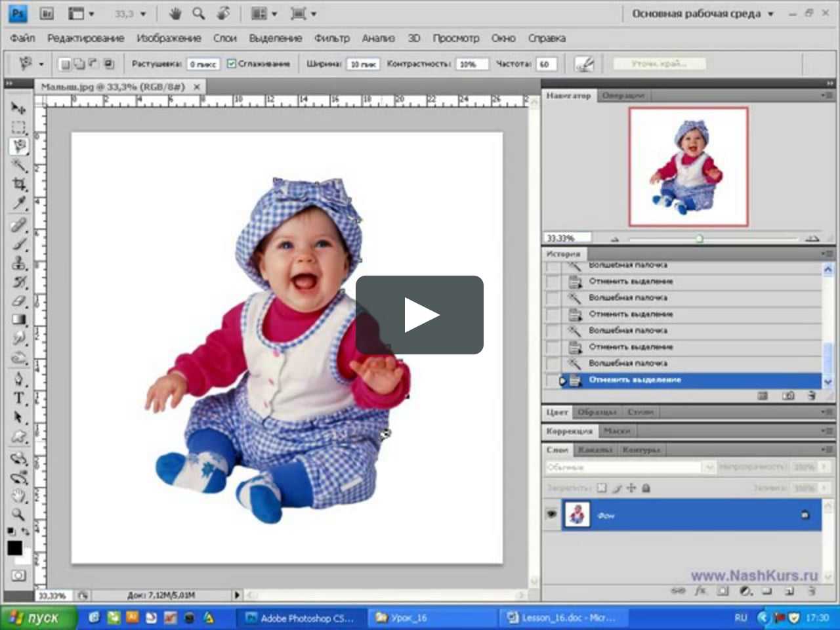840x630 pixels.
Task: Select last Отменить выделение history state
Action: (682, 380)
